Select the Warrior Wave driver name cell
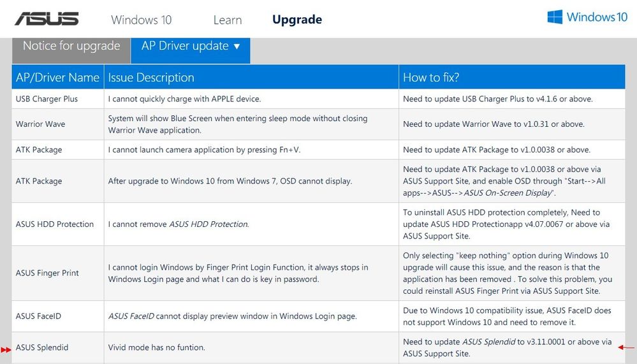The height and width of the screenshot is (364, 637). pos(40,124)
